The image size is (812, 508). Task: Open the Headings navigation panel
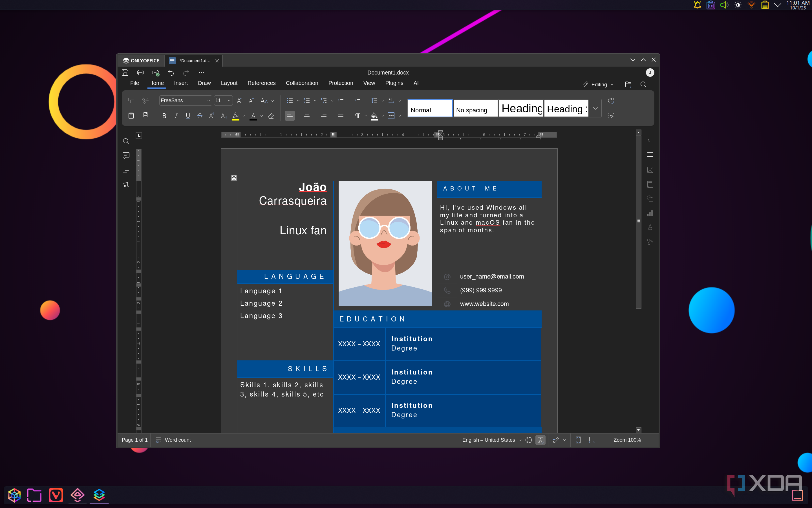tap(126, 170)
